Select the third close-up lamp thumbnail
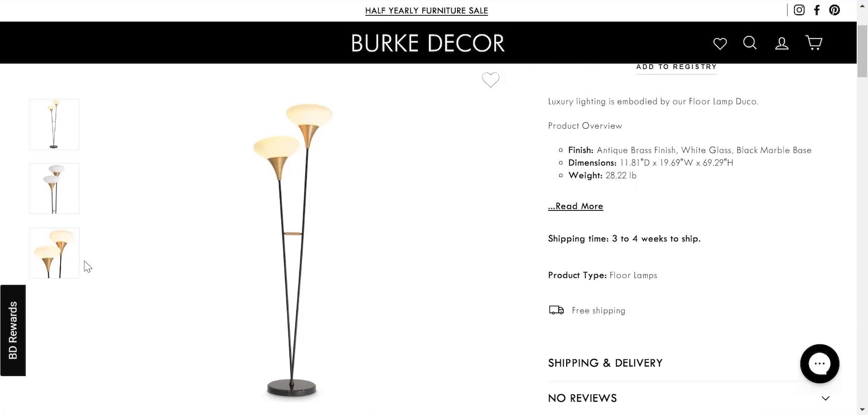The image size is (868, 415). [54, 253]
